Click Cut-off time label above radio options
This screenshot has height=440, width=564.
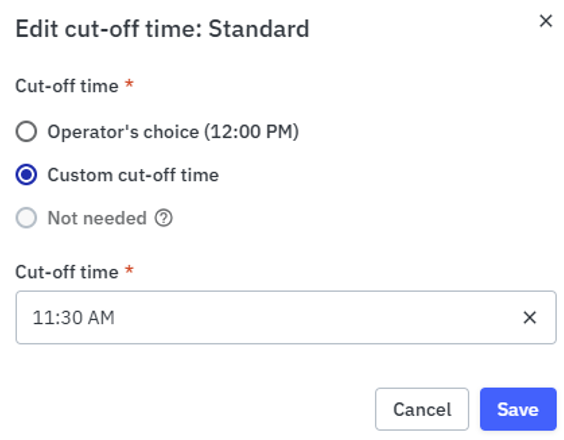point(67,86)
